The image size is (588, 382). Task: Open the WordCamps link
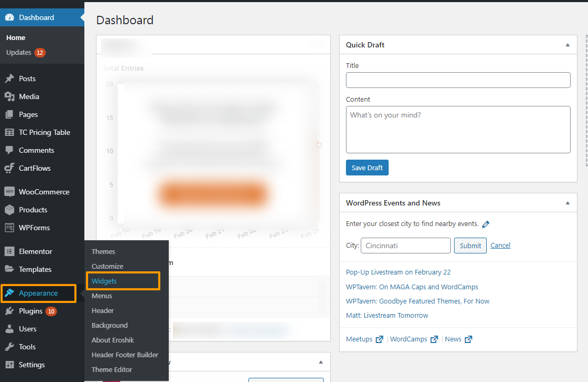coord(408,339)
